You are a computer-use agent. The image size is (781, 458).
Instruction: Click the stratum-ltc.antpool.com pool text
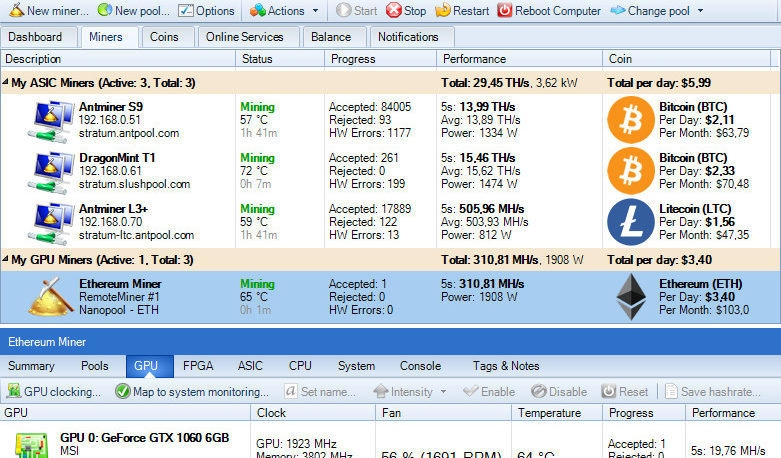[x=136, y=235]
